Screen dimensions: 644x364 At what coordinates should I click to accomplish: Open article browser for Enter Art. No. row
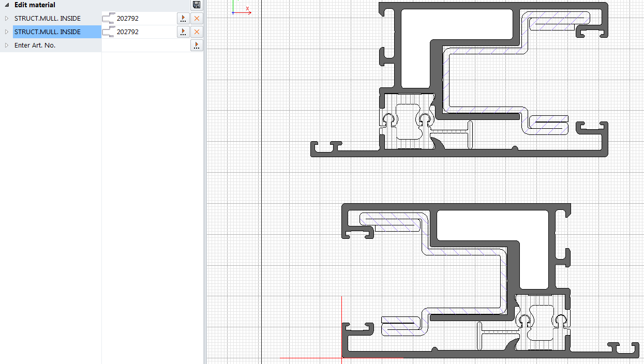click(x=197, y=45)
